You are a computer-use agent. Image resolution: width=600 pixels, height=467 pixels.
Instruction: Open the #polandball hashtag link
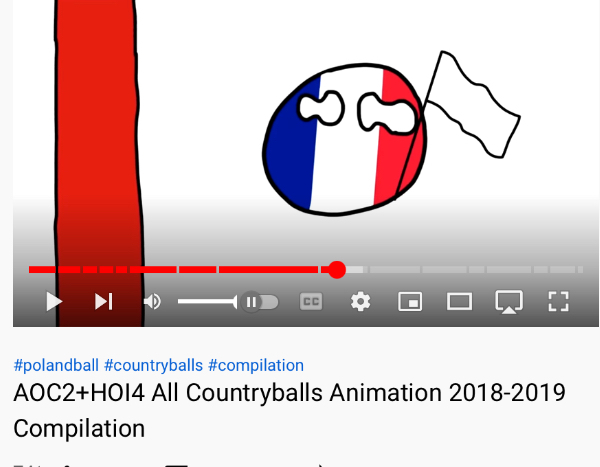[x=56, y=365]
